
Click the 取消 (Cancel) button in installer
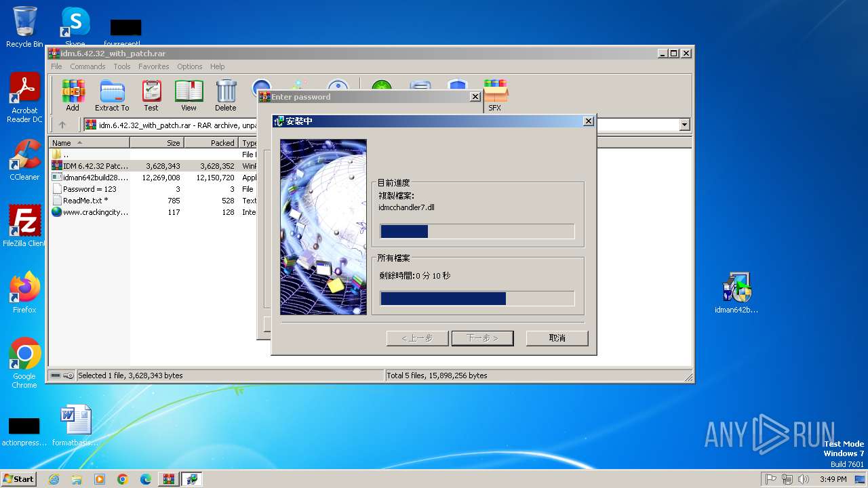coord(557,338)
